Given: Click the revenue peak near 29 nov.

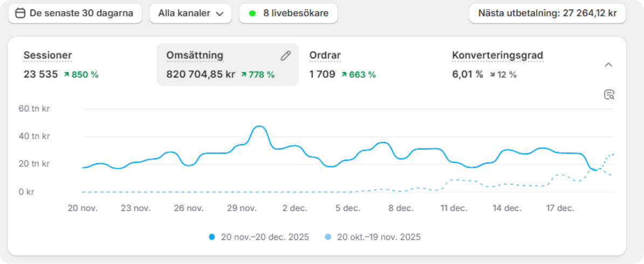Looking at the screenshot, I should pos(259,127).
